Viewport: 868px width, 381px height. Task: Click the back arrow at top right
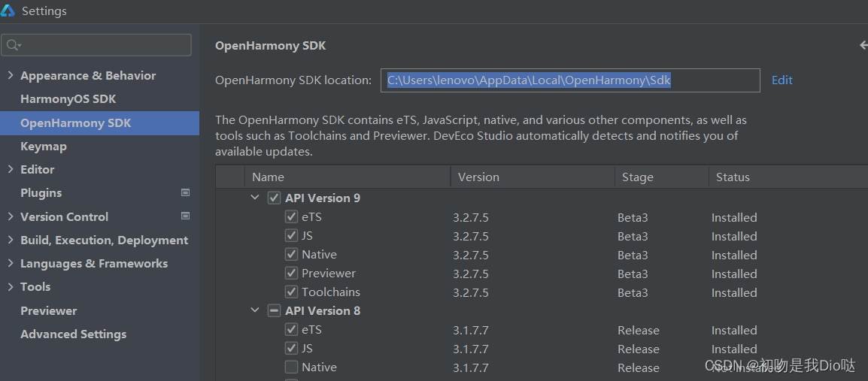coord(863,45)
